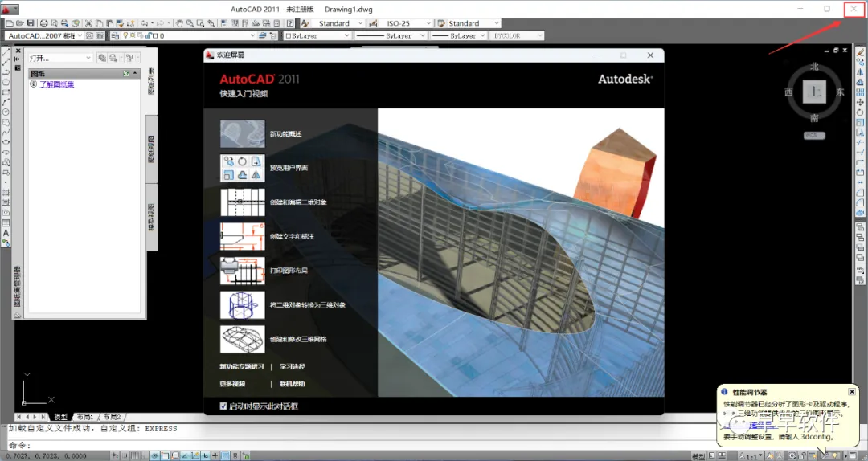Click the workspace settings gear icon
This screenshot has width=868, height=461.
90,35
